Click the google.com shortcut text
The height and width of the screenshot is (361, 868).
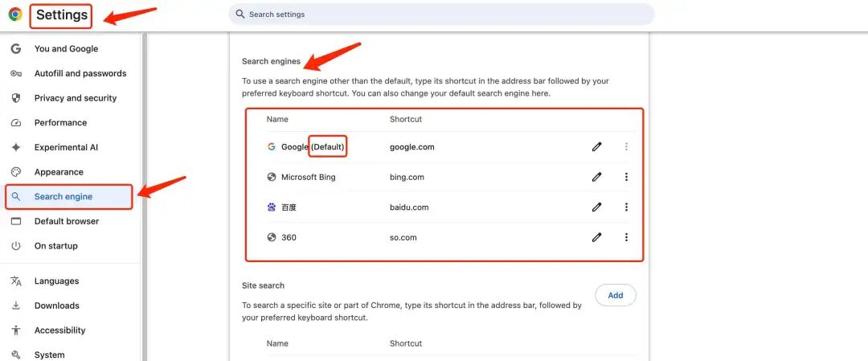(411, 147)
